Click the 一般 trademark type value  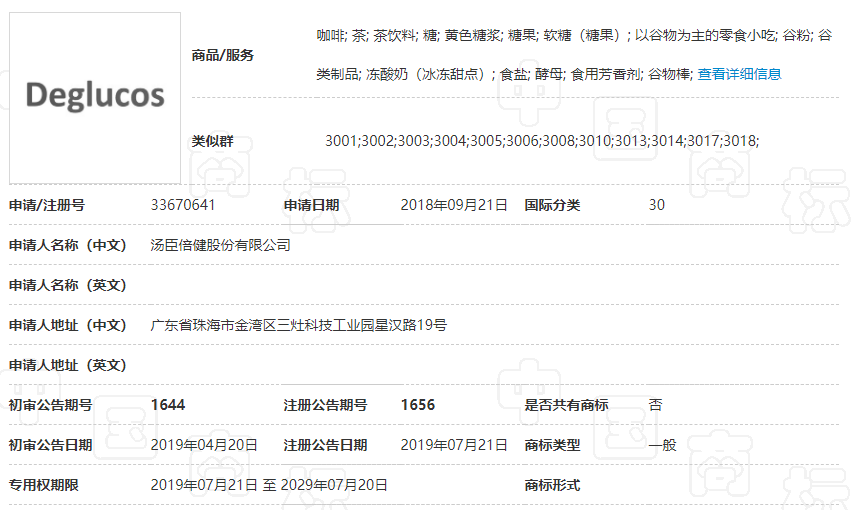point(662,445)
